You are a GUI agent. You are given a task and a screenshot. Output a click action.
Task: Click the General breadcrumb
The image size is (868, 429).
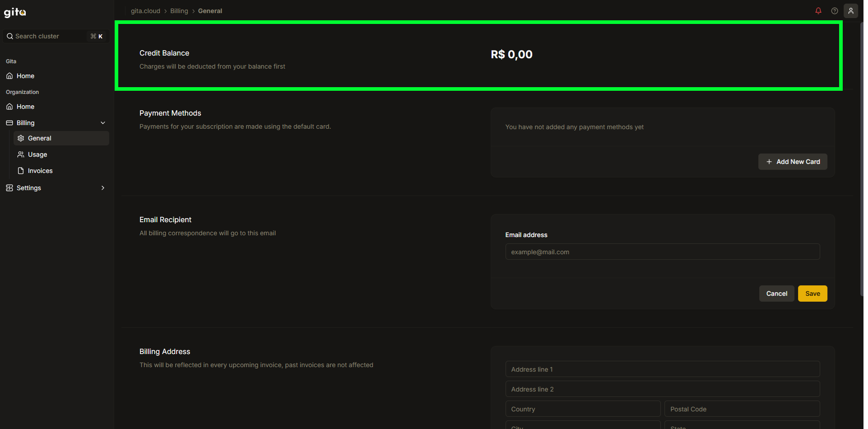pyautogui.click(x=210, y=11)
